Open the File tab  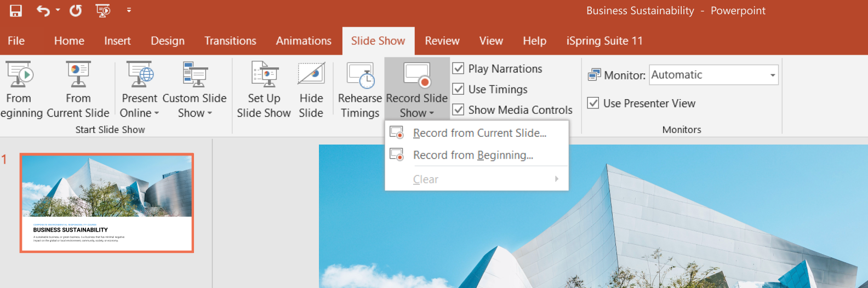[x=16, y=41]
